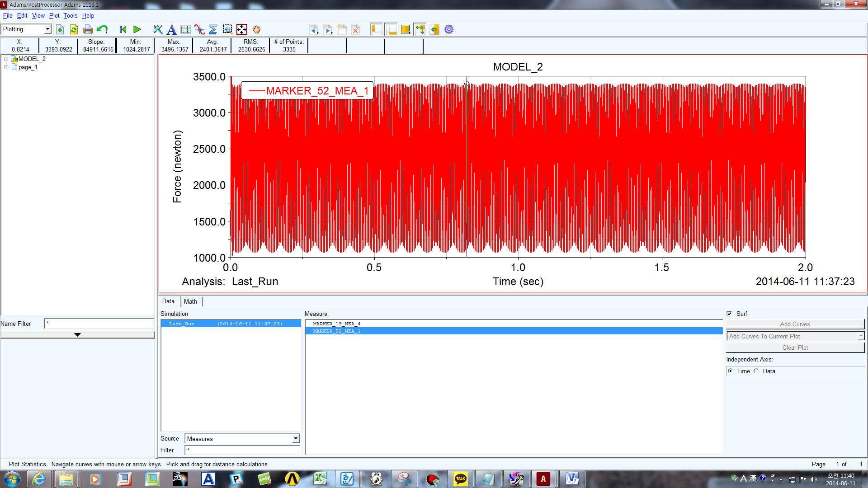This screenshot has height=488, width=868.
Task: Toggle the dashboard panel layout icon
Action: [x=391, y=29]
